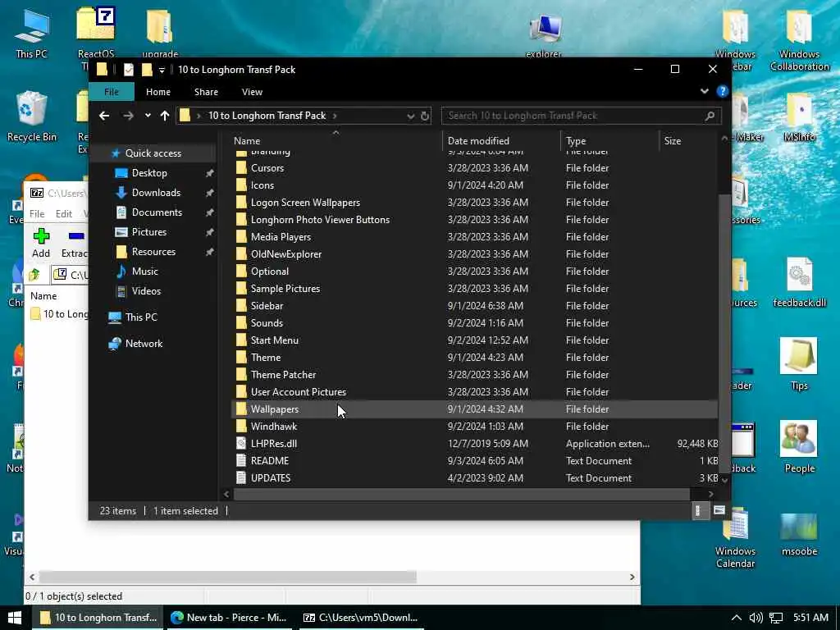Select This PC in navigation pane
This screenshot has height=630, width=840.
pos(141,317)
